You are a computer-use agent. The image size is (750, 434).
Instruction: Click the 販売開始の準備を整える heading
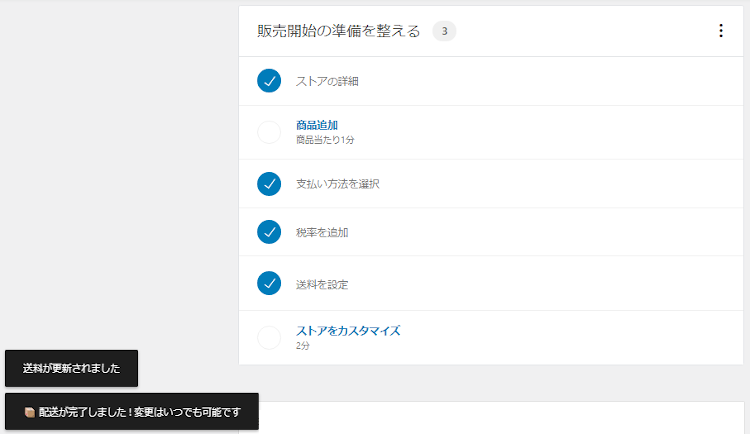tap(339, 31)
